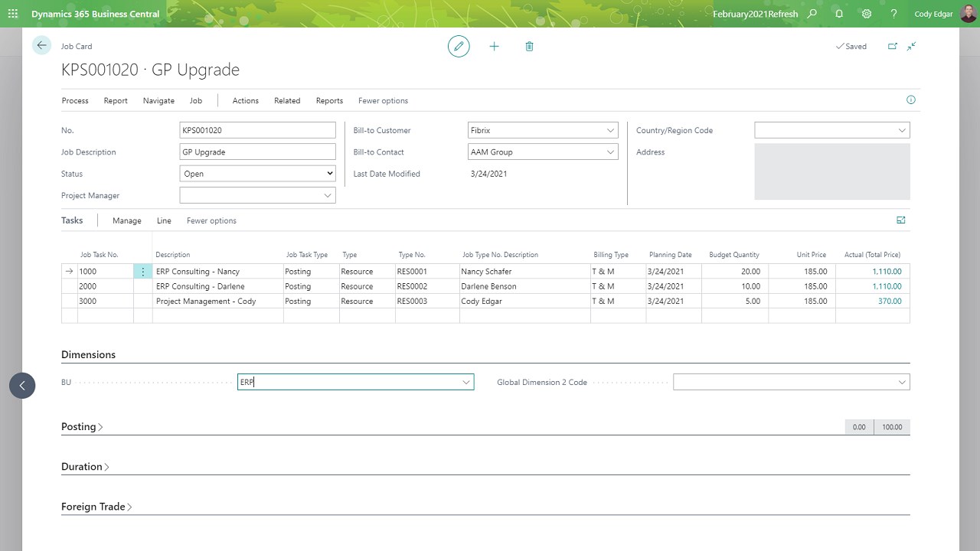Click Fewer options in the job action bar
Image resolution: width=980 pixels, height=551 pixels.
383,101
